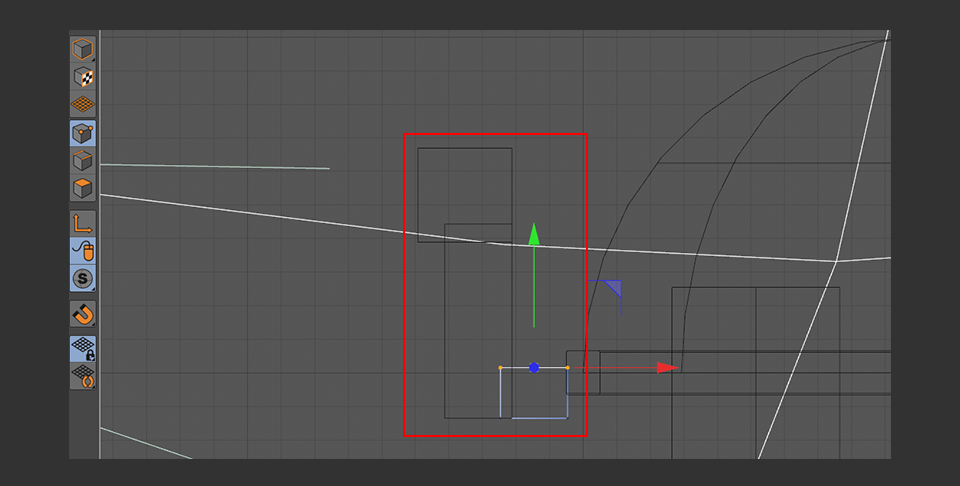Select the Model mode cube icon
The image size is (960, 486).
pyautogui.click(x=83, y=49)
